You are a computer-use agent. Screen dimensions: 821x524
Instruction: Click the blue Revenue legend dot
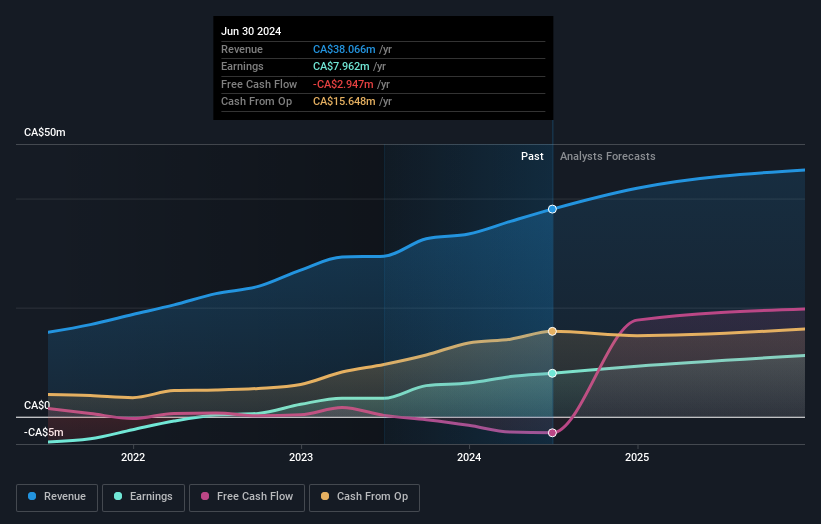point(32,496)
